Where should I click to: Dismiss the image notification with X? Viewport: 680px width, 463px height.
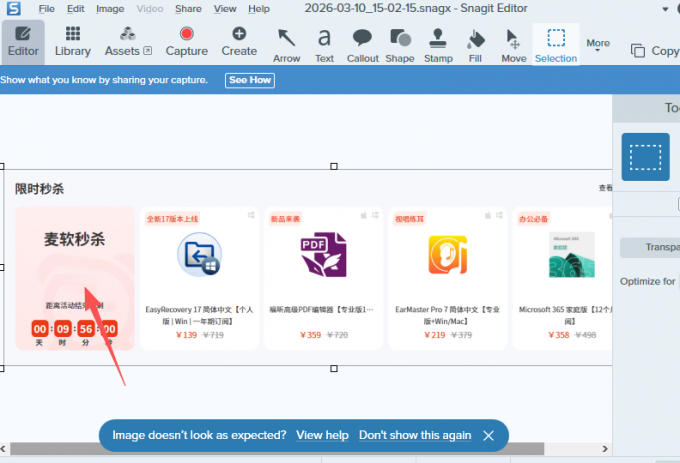tap(488, 436)
